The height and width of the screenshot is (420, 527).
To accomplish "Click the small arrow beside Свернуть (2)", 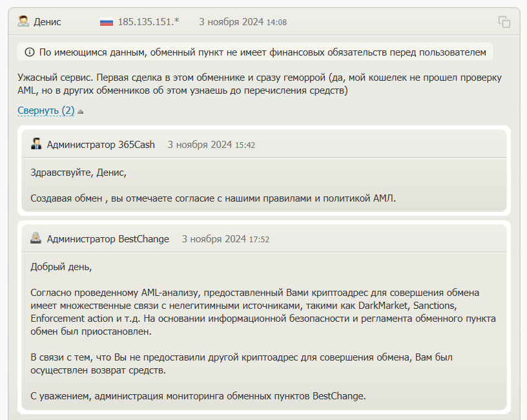I will pyautogui.click(x=81, y=111).
